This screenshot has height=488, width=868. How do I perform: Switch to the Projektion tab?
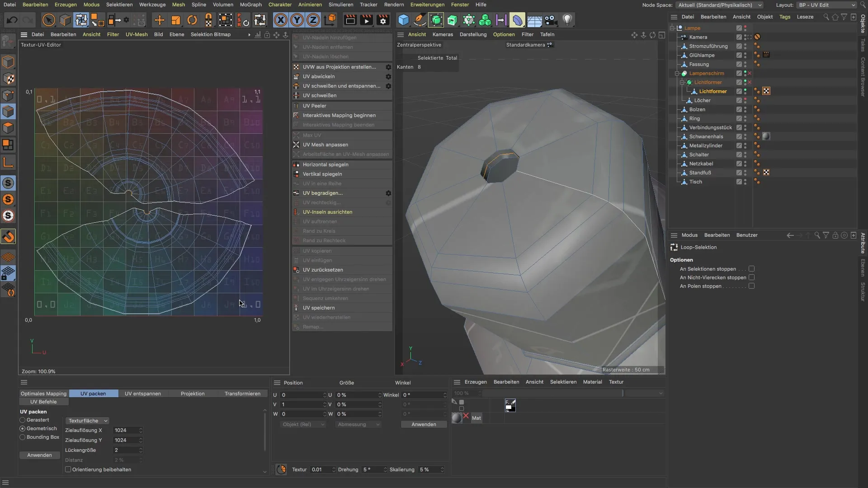point(193,394)
